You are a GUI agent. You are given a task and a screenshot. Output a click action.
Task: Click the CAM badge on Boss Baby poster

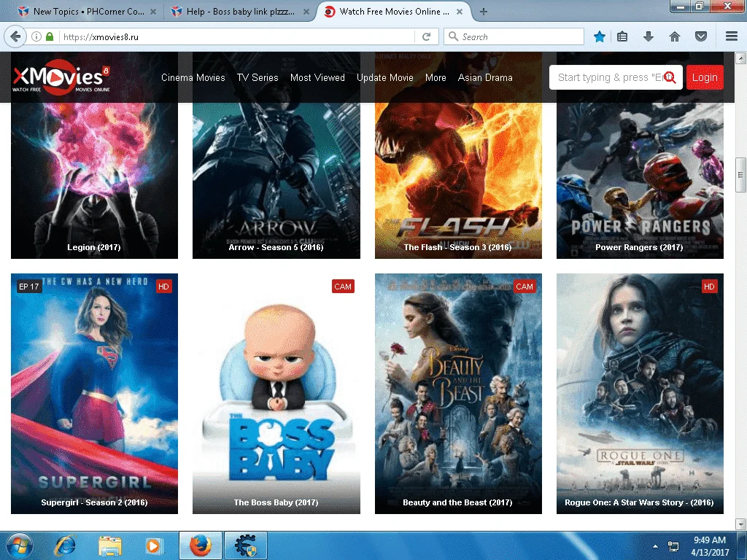pyautogui.click(x=343, y=286)
